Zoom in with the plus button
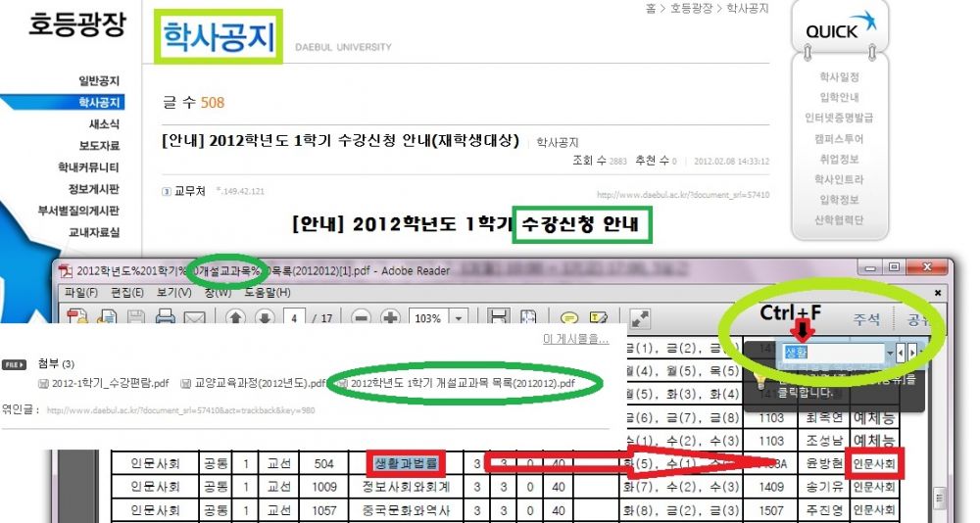 390,317
